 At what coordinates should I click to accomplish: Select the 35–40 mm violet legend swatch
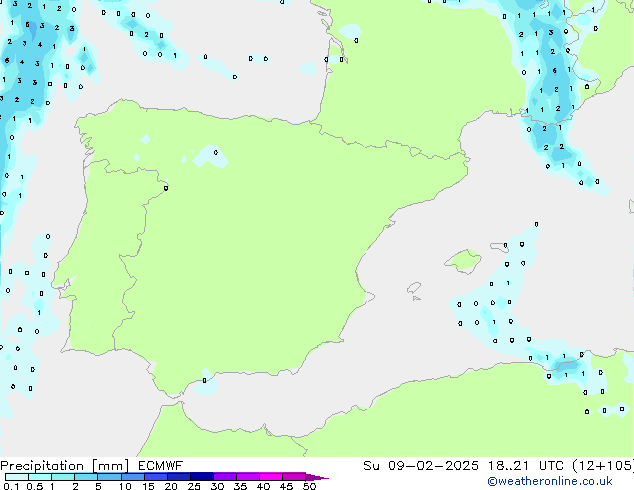coord(247,477)
